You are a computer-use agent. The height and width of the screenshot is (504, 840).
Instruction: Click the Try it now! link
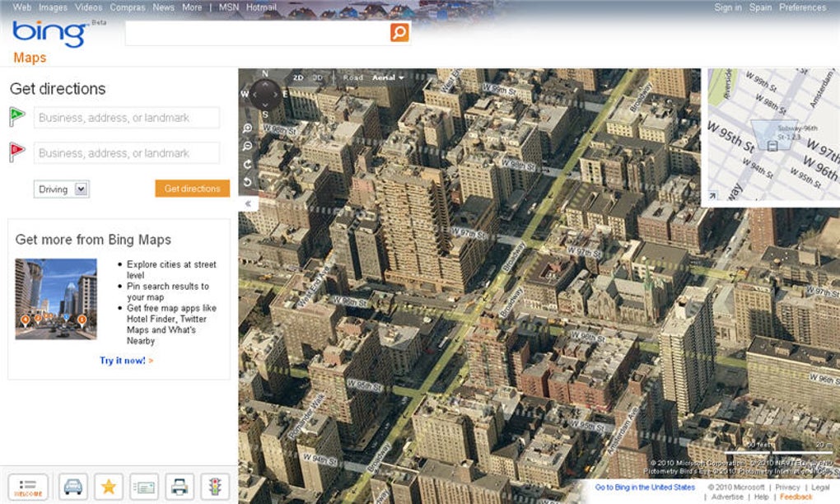pyautogui.click(x=127, y=361)
